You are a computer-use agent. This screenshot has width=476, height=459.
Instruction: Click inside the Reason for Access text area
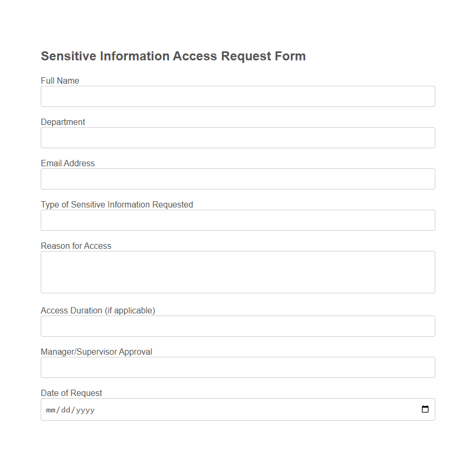[x=237, y=272]
